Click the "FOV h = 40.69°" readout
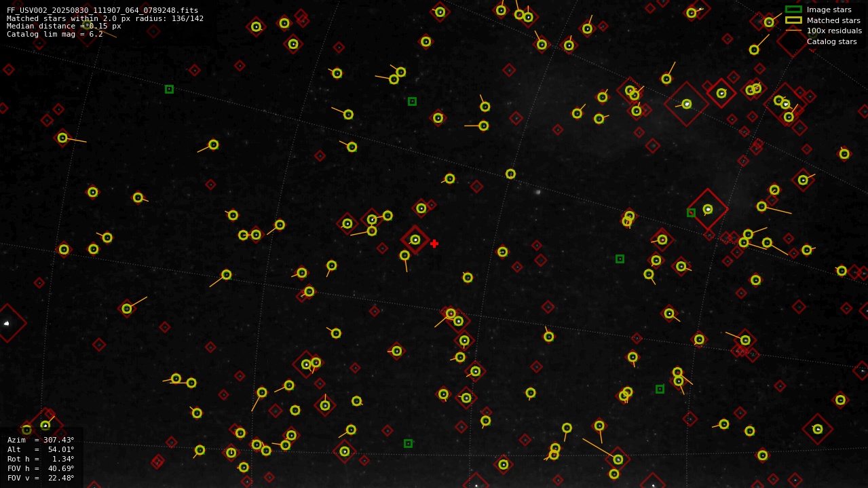The height and width of the screenshot is (488, 868). pos(41,468)
